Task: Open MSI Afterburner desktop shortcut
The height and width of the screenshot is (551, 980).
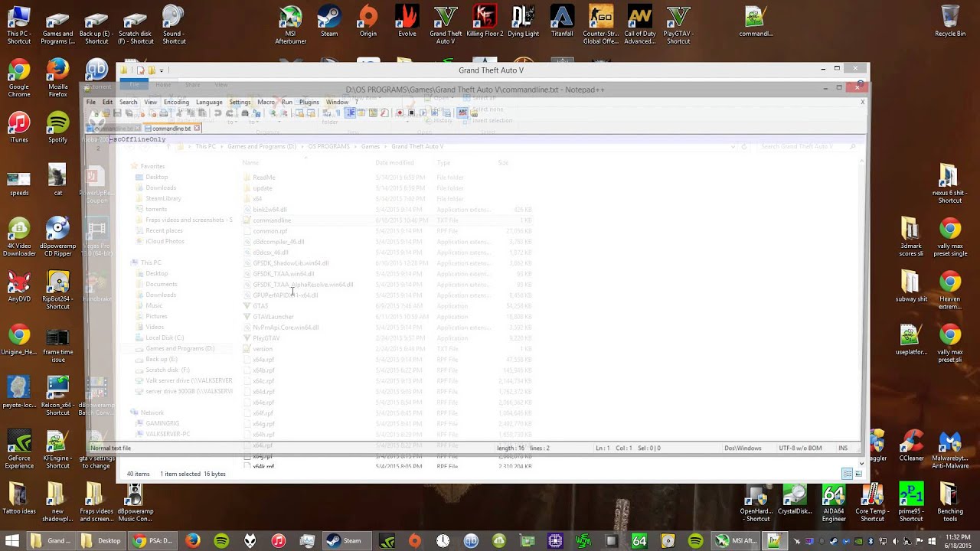Action: point(290,25)
